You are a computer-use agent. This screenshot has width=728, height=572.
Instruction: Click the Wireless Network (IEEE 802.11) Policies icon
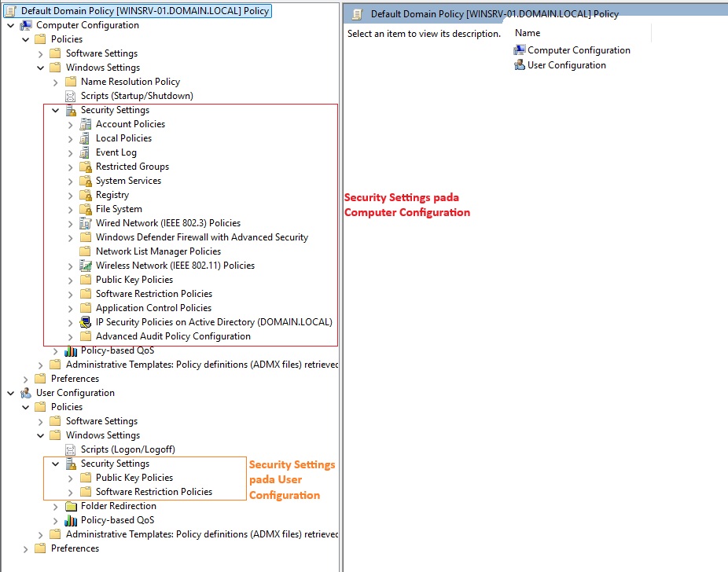(x=86, y=266)
